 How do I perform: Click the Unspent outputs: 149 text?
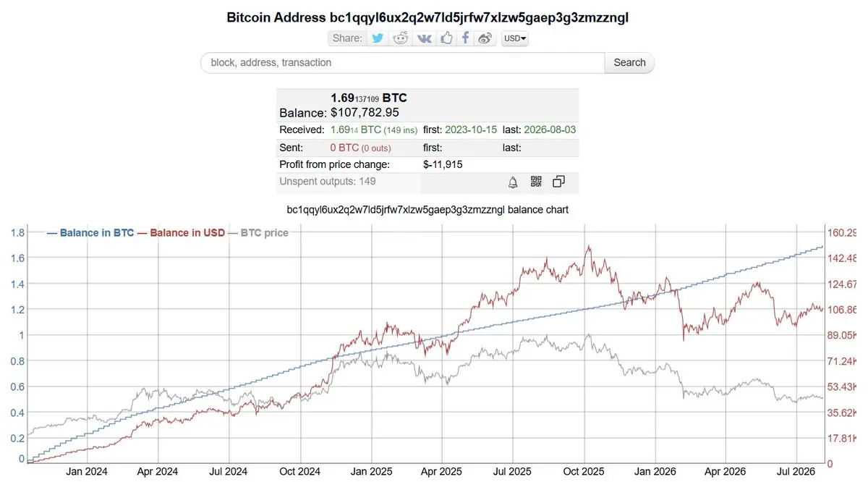[x=328, y=182]
